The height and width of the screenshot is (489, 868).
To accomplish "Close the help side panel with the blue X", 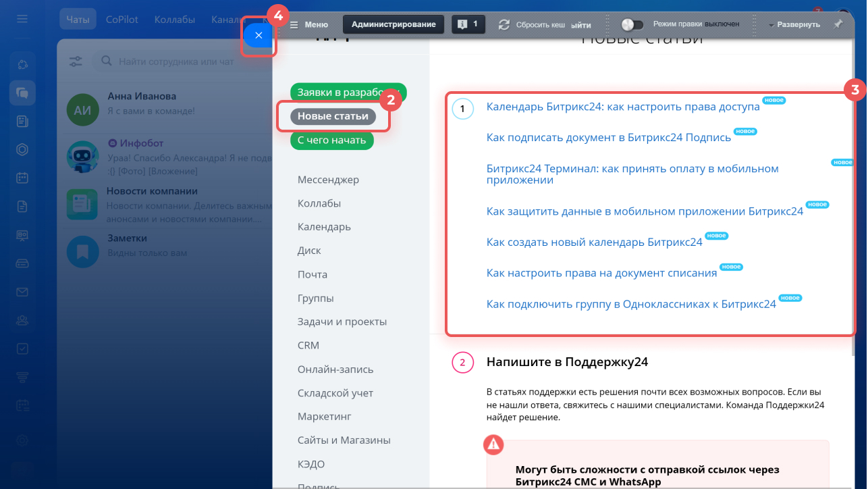I will (x=259, y=35).
